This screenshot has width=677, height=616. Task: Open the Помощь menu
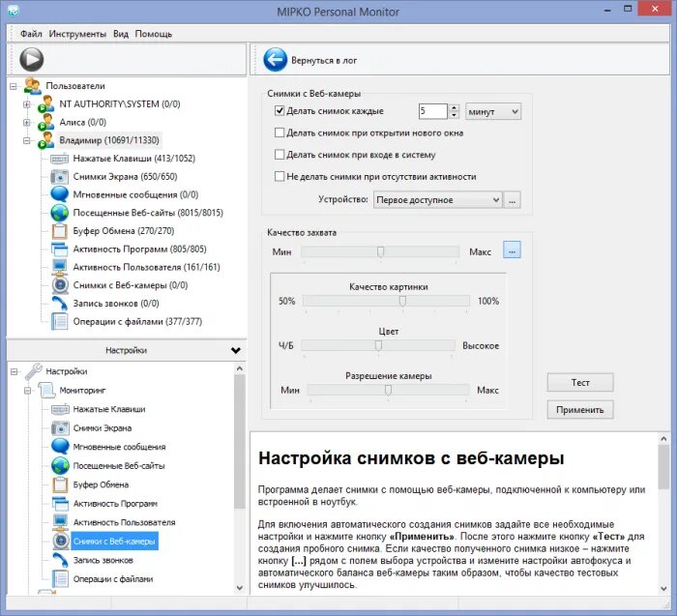[x=154, y=34]
